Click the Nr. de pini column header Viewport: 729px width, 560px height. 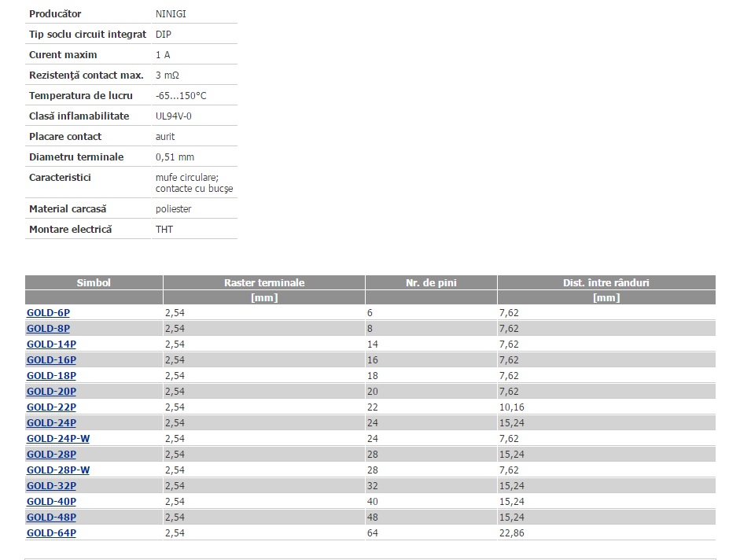(x=430, y=282)
